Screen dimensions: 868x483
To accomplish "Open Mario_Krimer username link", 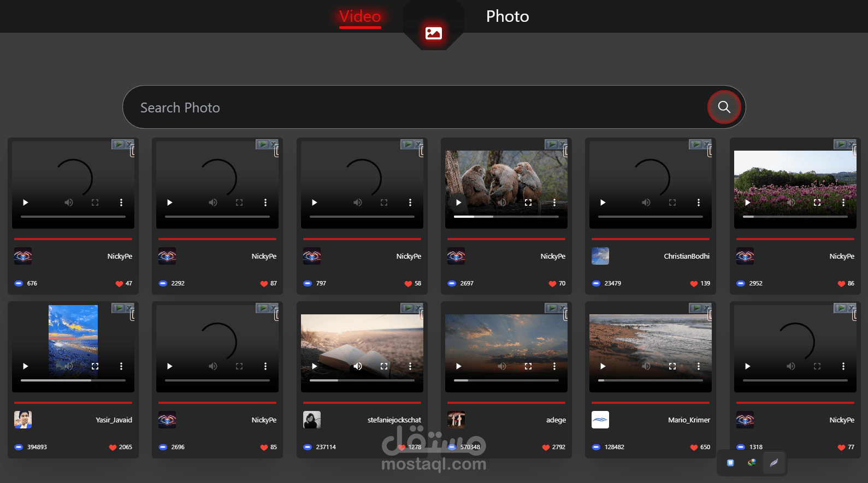I will [x=689, y=420].
